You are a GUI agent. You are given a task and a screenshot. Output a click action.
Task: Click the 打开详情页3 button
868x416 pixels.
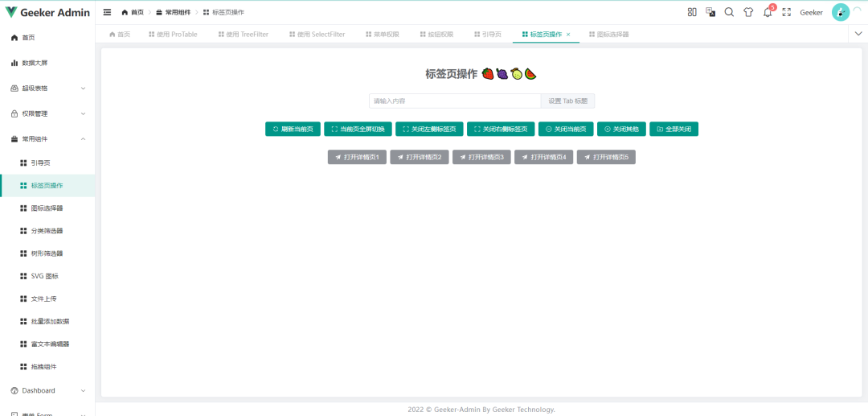tap(481, 158)
